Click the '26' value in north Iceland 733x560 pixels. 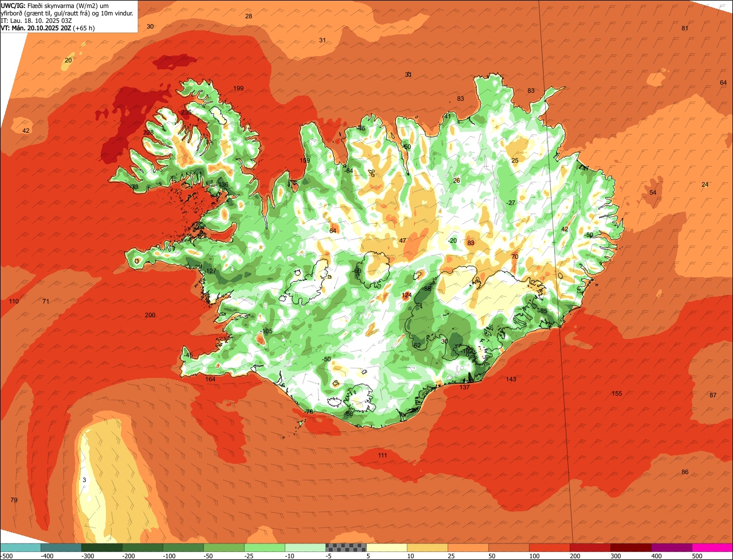click(x=456, y=180)
